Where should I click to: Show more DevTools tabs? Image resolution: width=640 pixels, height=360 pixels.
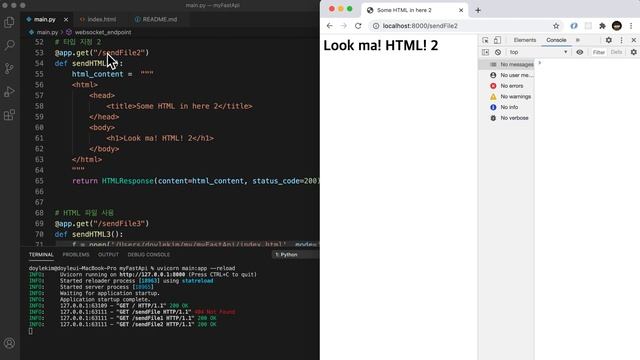click(x=578, y=40)
